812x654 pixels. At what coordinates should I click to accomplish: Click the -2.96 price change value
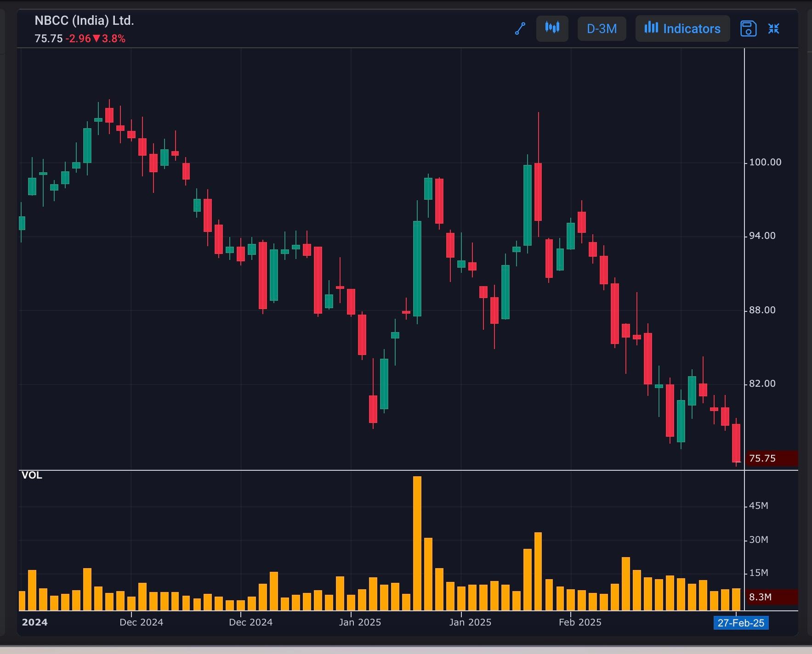click(x=78, y=39)
